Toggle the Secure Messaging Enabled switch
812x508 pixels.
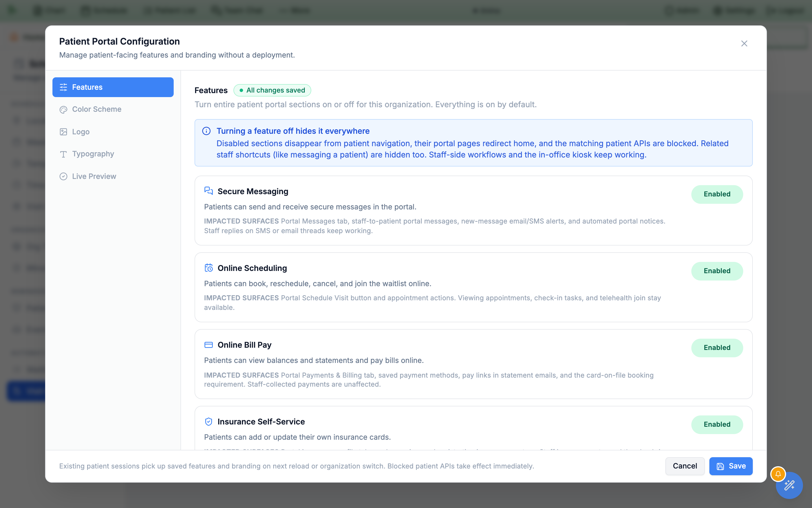pos(717,194)
